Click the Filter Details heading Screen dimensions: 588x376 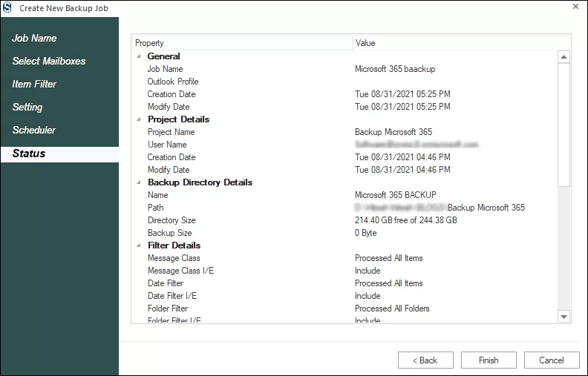(x=174, y=245)
